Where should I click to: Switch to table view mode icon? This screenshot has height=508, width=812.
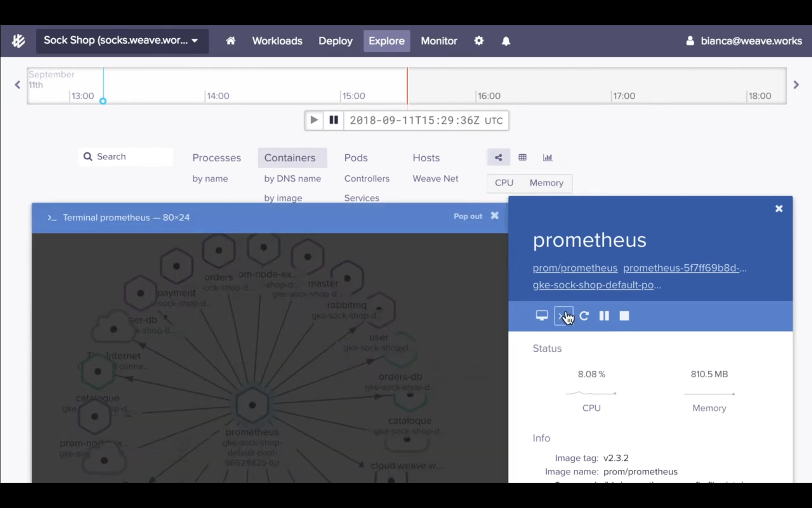(522, 157)
